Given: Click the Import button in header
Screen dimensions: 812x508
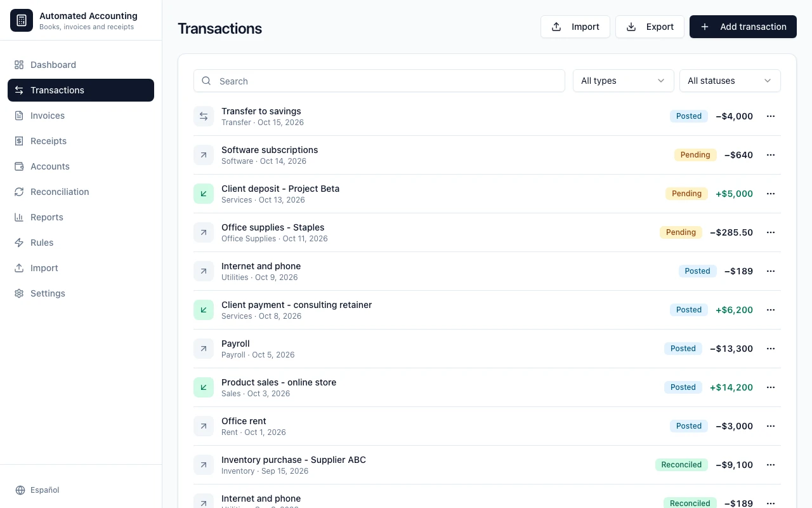Looking at the screenshot, I should click(575, 27).
